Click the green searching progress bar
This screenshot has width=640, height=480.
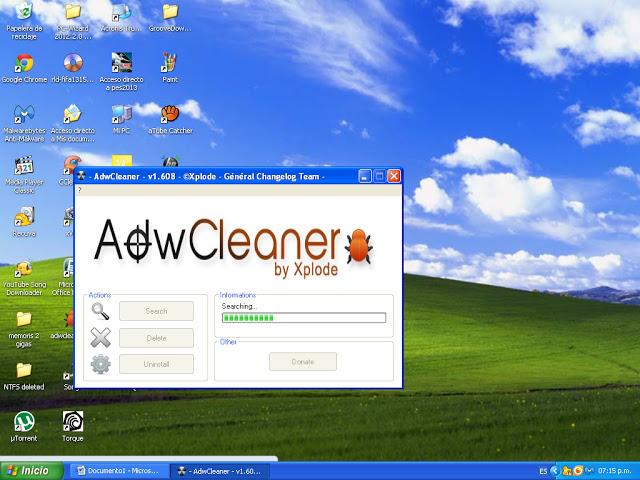point(303,318)
